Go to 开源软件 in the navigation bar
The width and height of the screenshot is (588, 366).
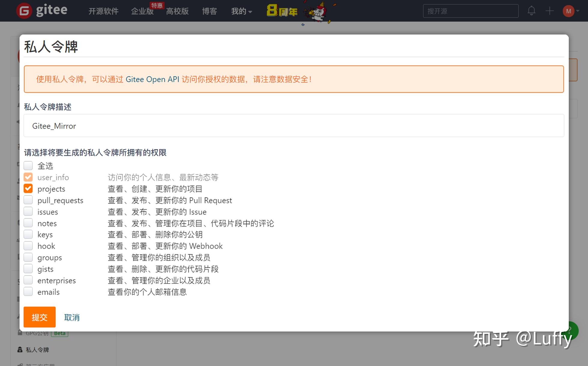pos(103,11)
